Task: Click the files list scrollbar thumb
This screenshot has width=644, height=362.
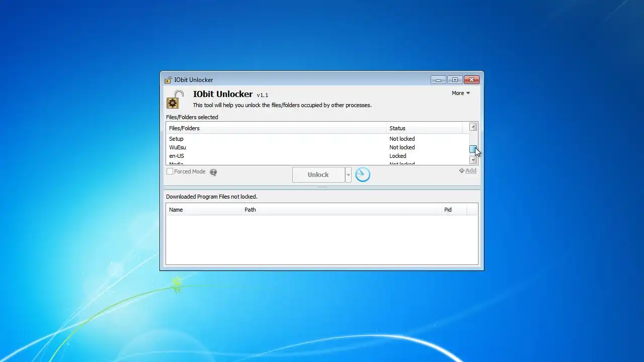Action: click(473, 149)
